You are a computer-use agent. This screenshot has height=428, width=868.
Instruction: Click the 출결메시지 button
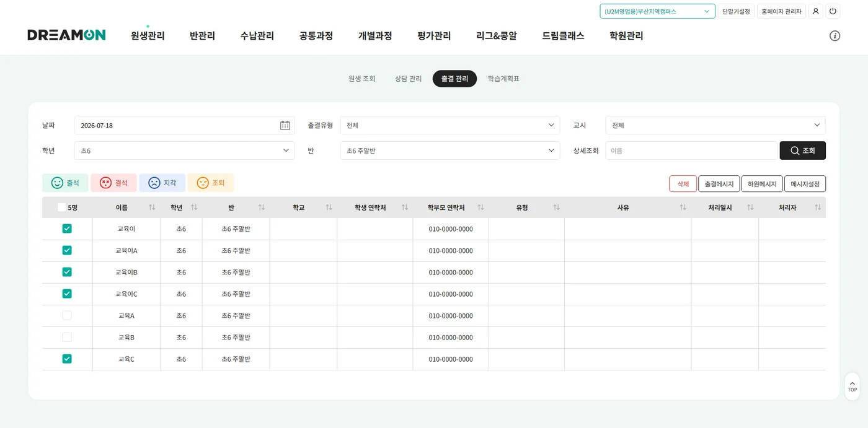pyautogui.click(x=719, y=184)
